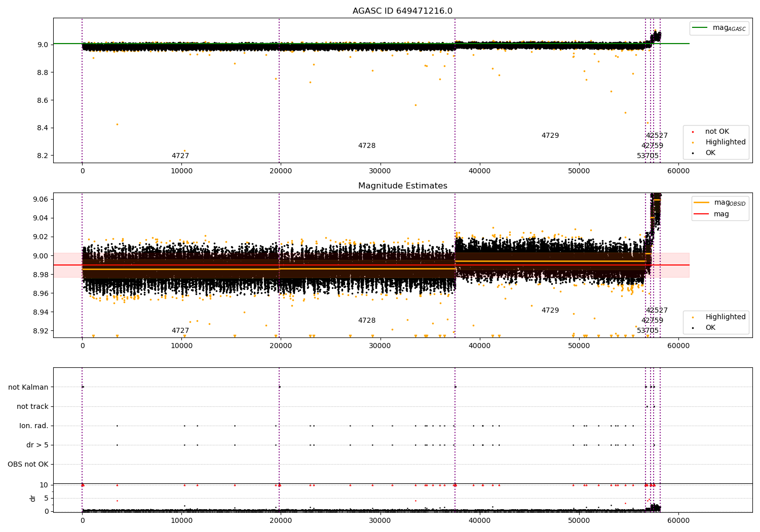Click y-axis tick 9.0 in top plot

tap(43, 45)
